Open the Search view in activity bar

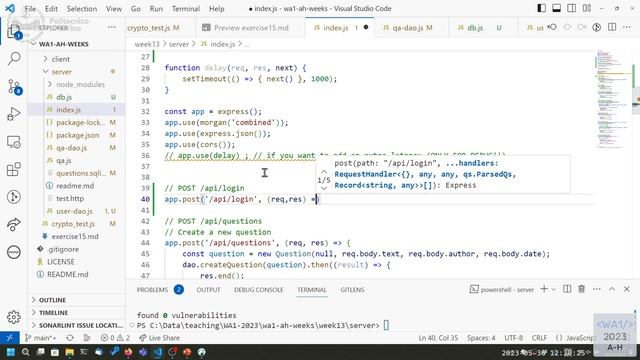[14, 58]
